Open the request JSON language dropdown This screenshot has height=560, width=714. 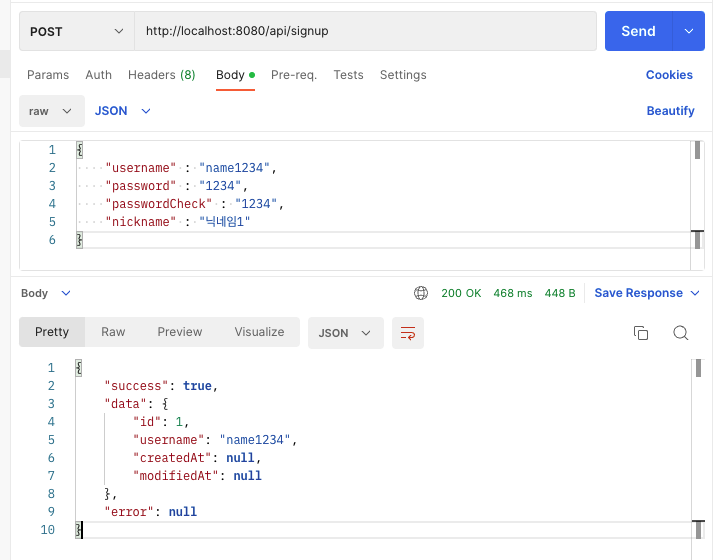click(122, 111)
